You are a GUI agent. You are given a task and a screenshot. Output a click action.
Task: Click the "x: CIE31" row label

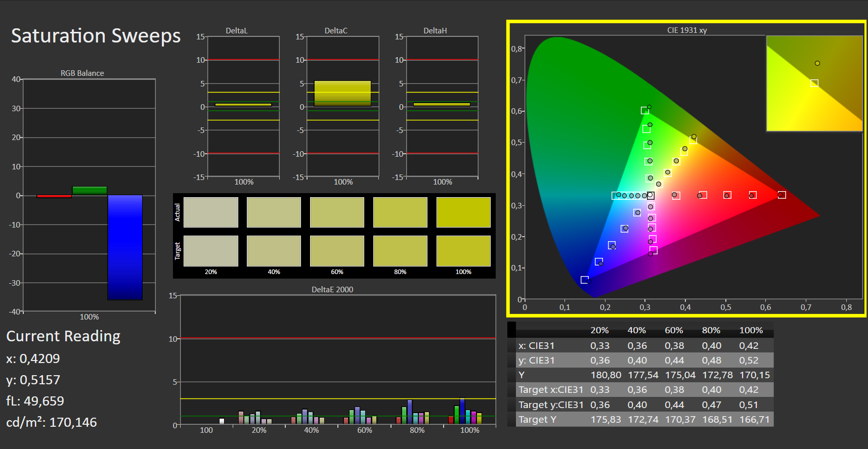536,346
